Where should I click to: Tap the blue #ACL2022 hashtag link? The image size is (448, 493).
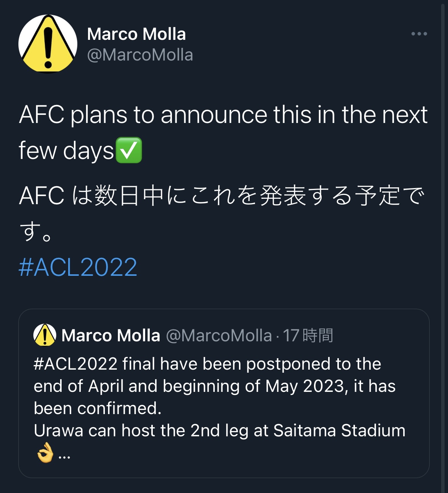(x=78, y=267)
